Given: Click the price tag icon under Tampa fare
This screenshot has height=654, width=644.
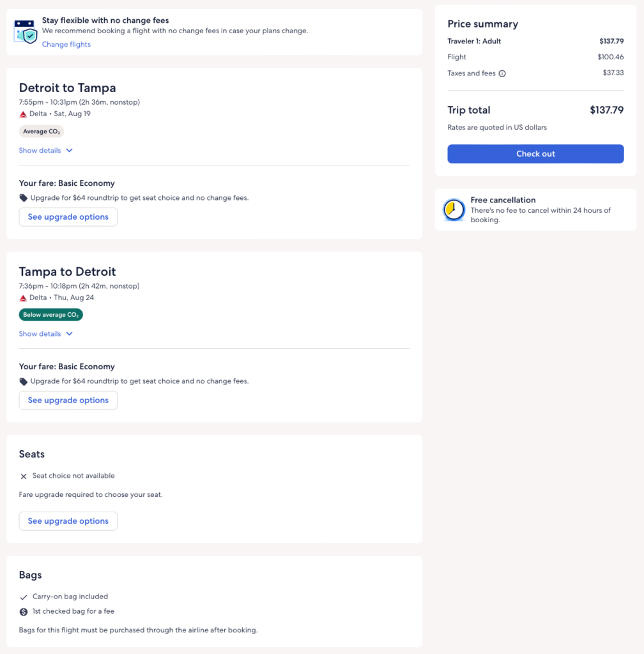Looking at the screenshot, I should tap(24, 381).
